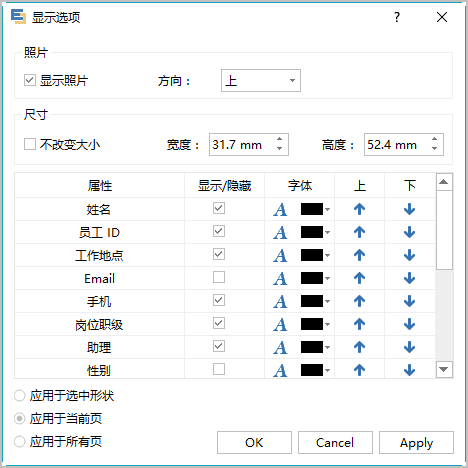Toggle the 显示照片 checkbox
The width and height of the screenshot is (468, 468).
30,80
